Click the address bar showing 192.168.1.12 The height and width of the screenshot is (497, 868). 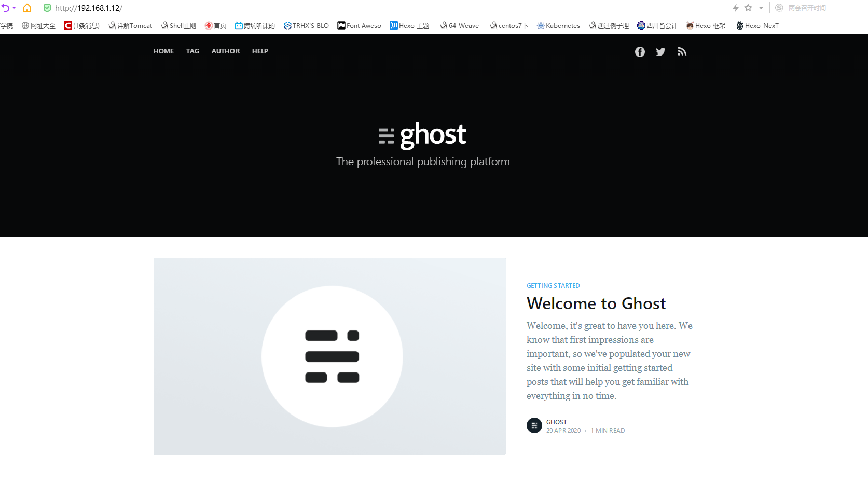pos(89,8)
